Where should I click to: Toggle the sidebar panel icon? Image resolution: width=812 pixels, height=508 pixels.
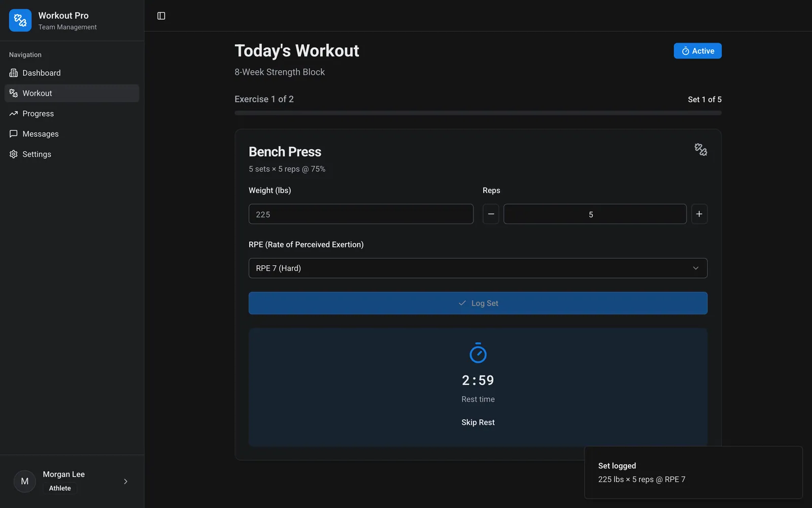[161, 16]
